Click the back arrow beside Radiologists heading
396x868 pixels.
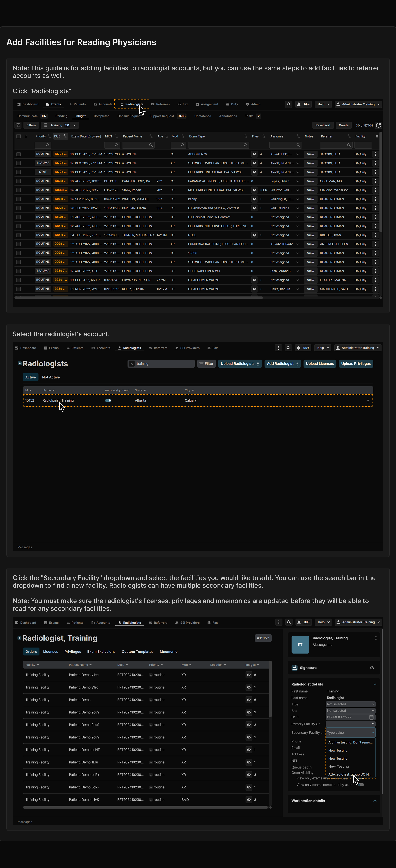[x=20, y=363]
